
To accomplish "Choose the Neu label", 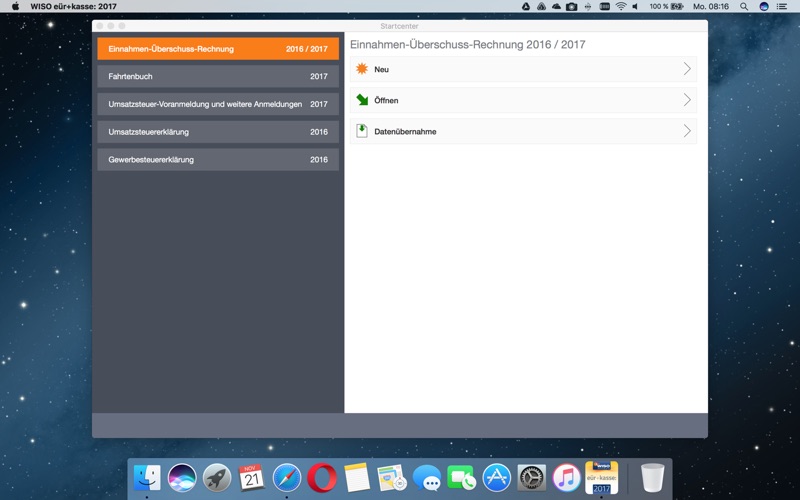I will [381, 69].
